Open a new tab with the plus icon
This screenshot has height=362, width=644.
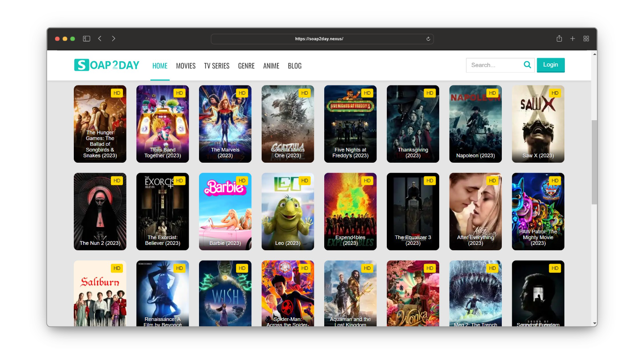pyautogui.click(x=572, y=39)
